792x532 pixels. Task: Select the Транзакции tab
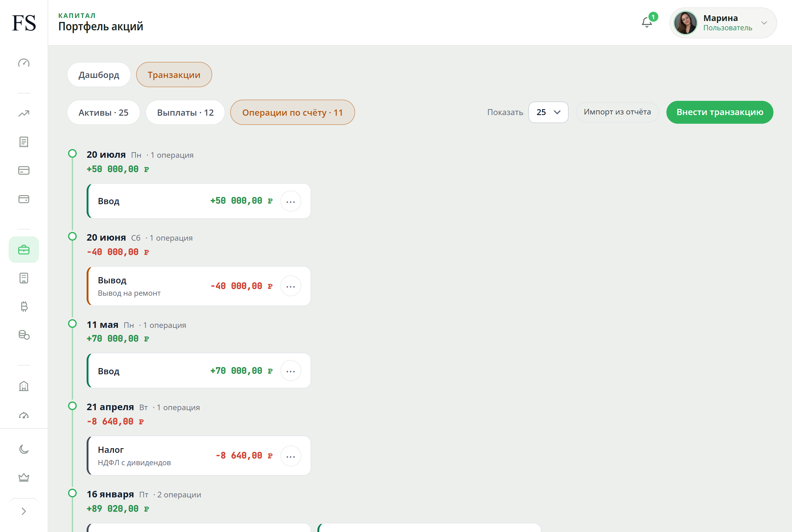pos(174,75)
